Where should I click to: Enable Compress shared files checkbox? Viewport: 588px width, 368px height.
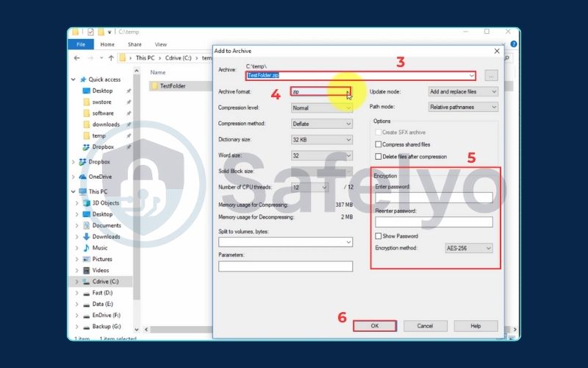point(379,144)
